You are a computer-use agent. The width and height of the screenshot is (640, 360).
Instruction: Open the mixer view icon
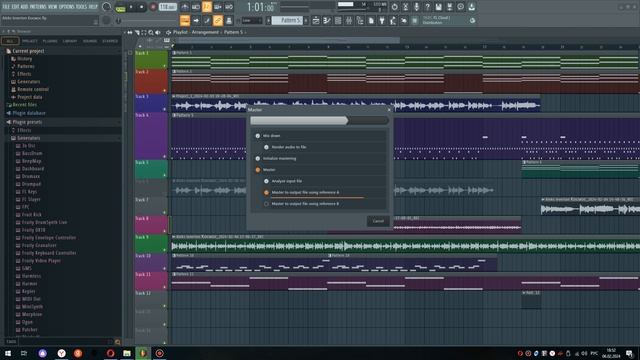tap(349, 20)
